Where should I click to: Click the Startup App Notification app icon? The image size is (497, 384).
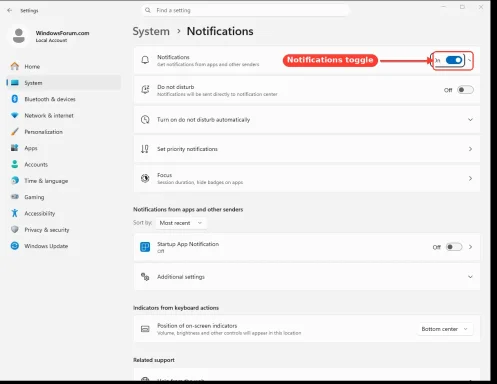[x=145, y=247]
